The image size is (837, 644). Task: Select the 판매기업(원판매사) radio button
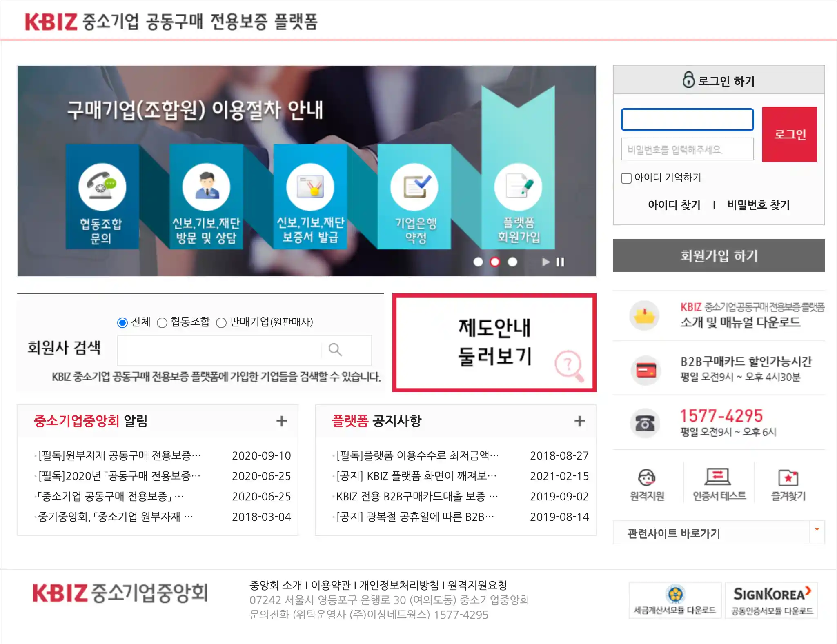[221, 323]
